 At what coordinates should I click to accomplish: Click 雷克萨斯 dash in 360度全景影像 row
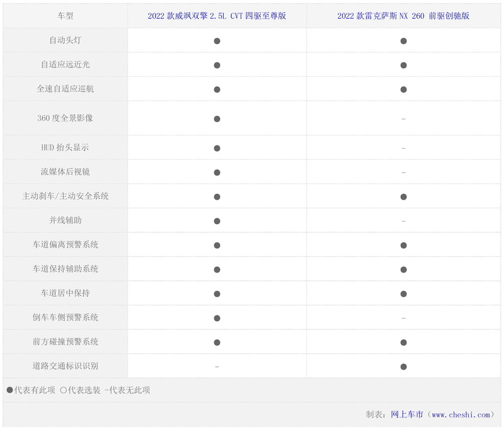403,119
